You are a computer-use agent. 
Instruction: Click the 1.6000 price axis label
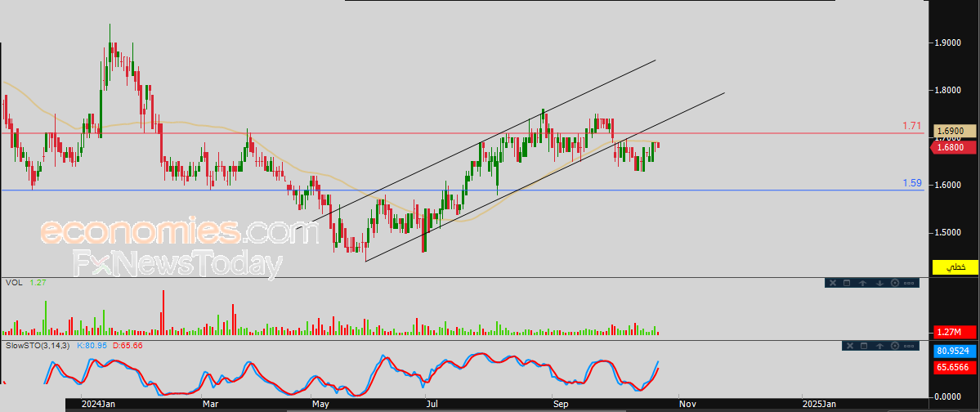click(948, 185)
